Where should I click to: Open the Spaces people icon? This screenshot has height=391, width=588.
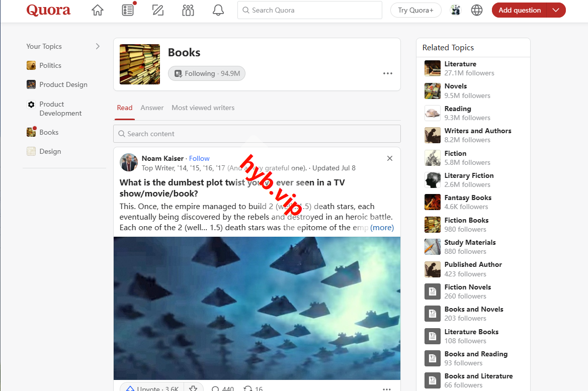pos(188,10)
